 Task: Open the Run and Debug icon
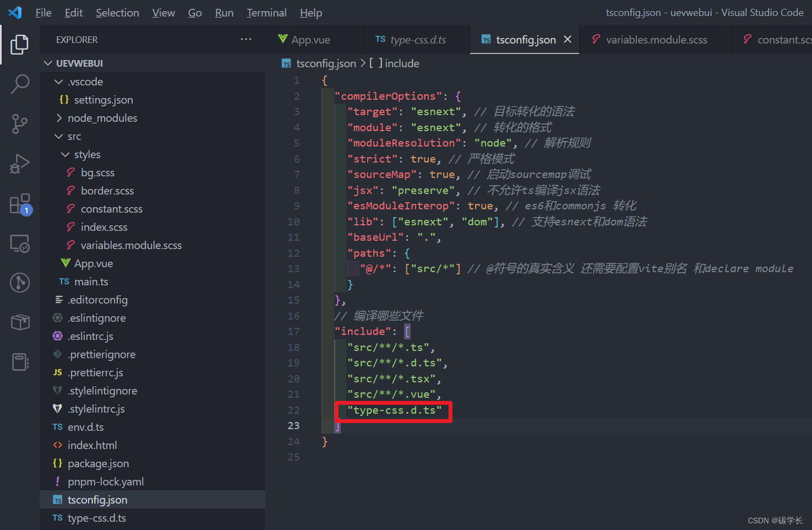tap(20, 164)
